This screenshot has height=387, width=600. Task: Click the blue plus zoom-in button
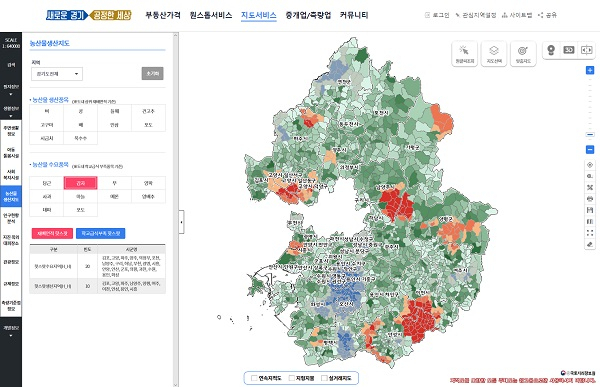pos(590,70)
